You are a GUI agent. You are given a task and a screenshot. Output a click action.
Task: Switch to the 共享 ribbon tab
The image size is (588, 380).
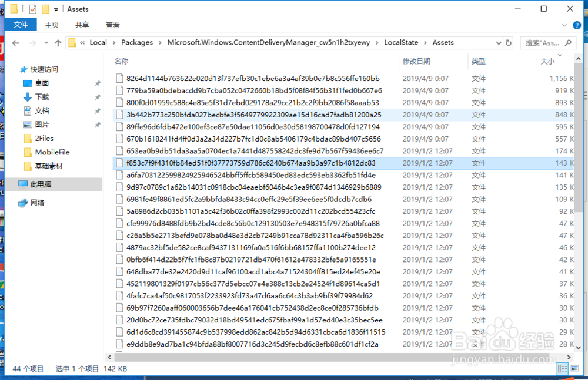click(82, 25)
